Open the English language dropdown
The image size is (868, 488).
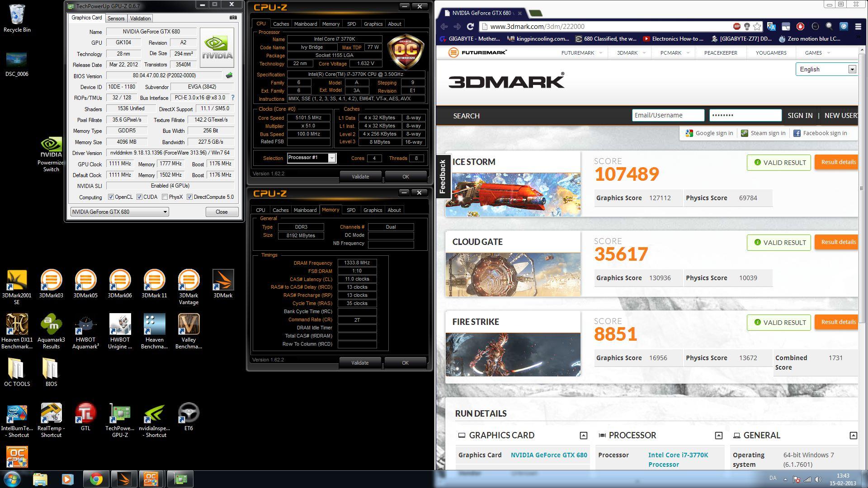(826, 69)
